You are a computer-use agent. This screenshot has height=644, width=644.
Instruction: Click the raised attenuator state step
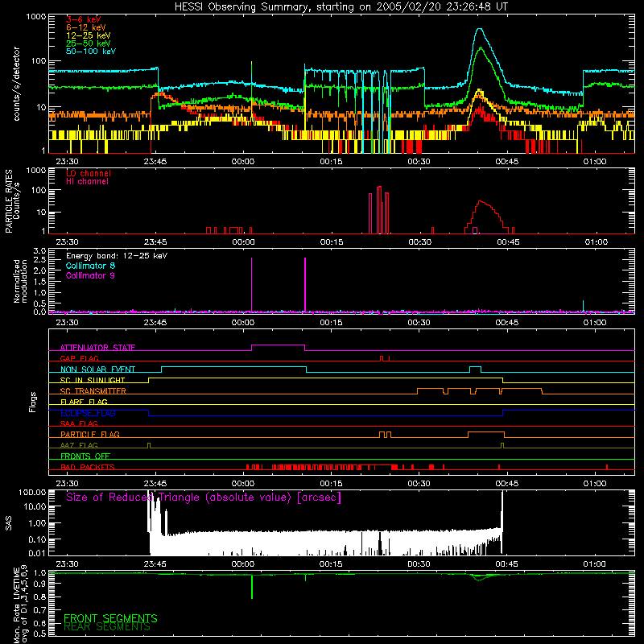point(278,345)
